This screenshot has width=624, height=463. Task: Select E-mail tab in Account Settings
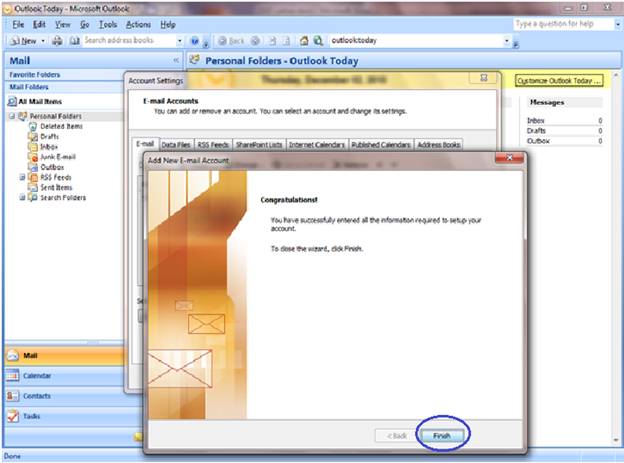click(x=145, y=144)
